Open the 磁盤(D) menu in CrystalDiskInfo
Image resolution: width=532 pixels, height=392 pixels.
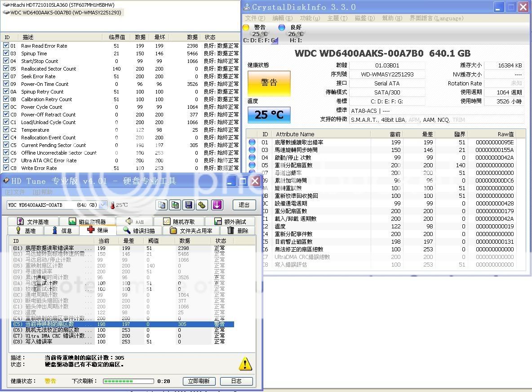[x=365, y=18]
